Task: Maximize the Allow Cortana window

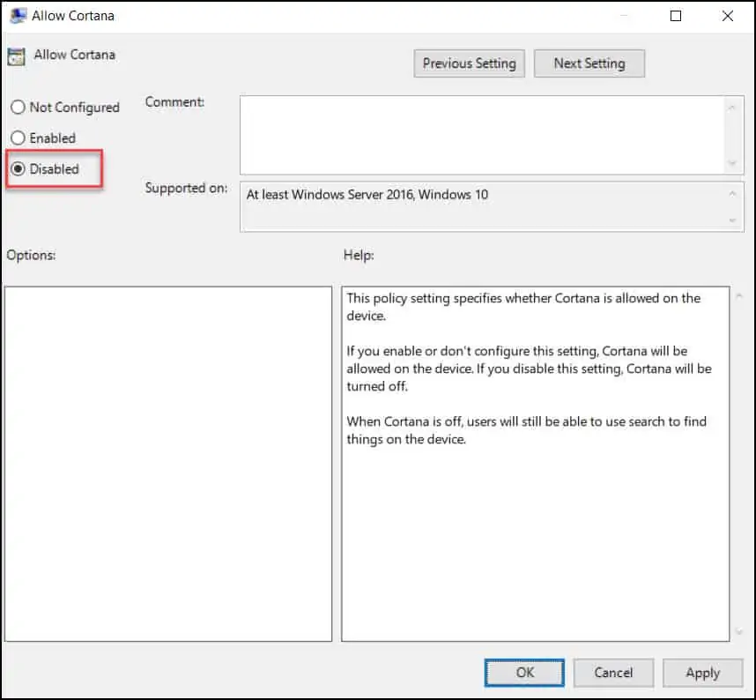Action: (676, 16)
